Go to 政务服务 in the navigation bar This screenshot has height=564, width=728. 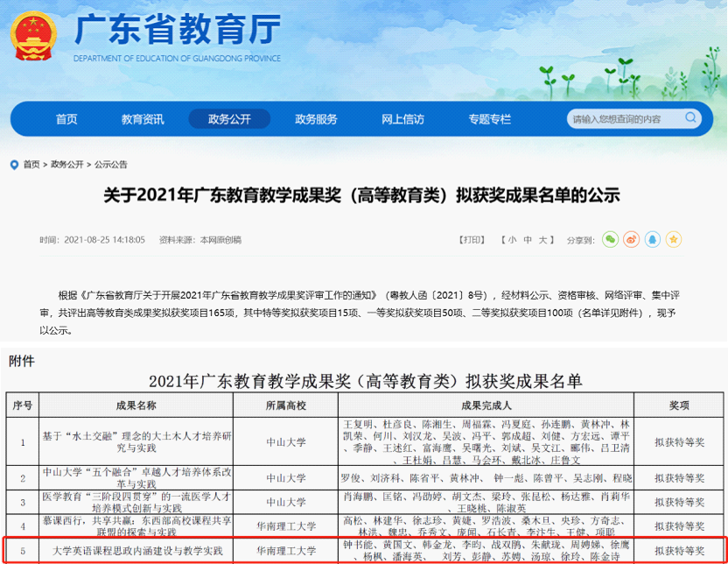316,119
